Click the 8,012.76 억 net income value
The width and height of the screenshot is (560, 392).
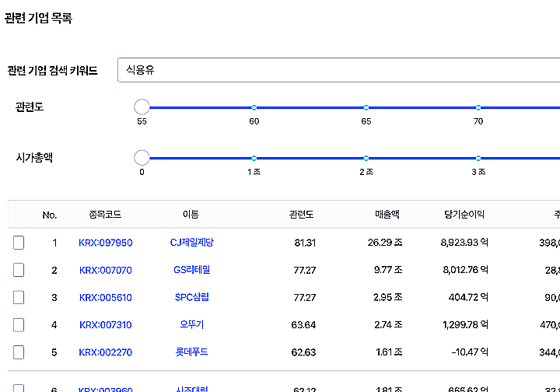click(x=465, y=270)
